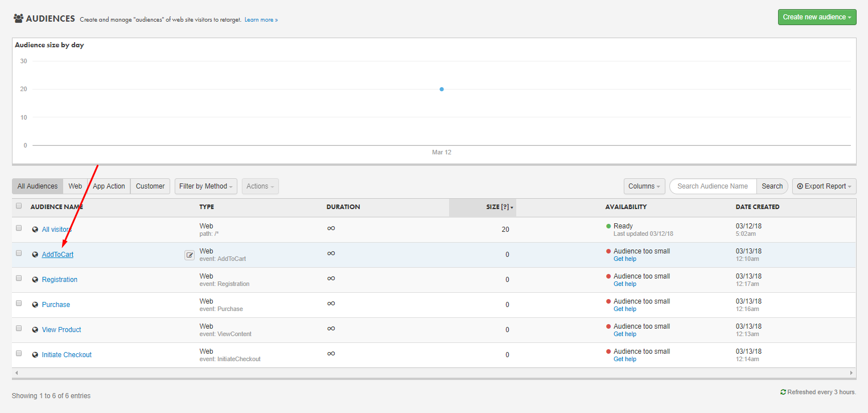
Task: Open the AddToCart audience link
Action: tap(57, 255)
